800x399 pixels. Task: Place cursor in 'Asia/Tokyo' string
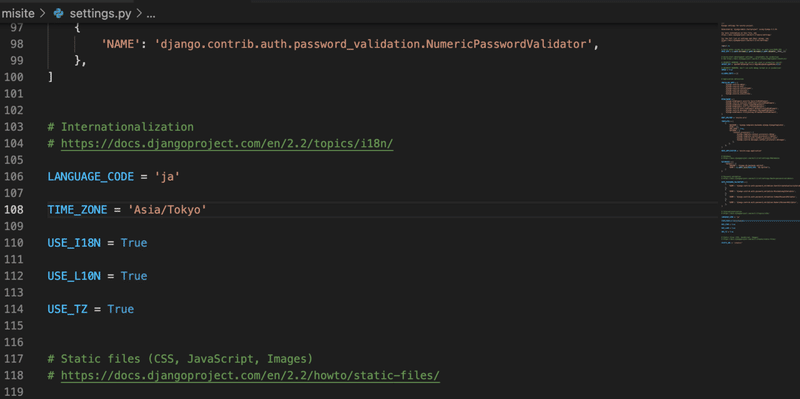pos(167,210)
